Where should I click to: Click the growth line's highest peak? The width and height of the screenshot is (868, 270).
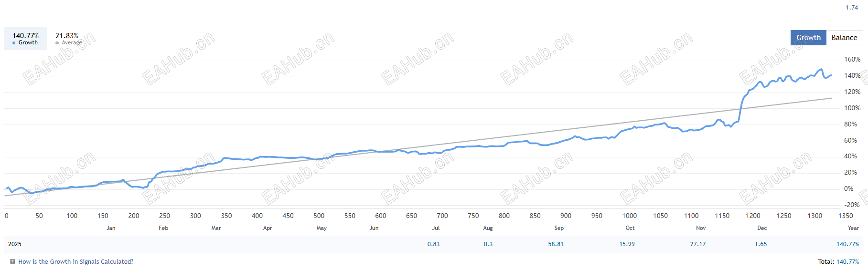[821, 70]
